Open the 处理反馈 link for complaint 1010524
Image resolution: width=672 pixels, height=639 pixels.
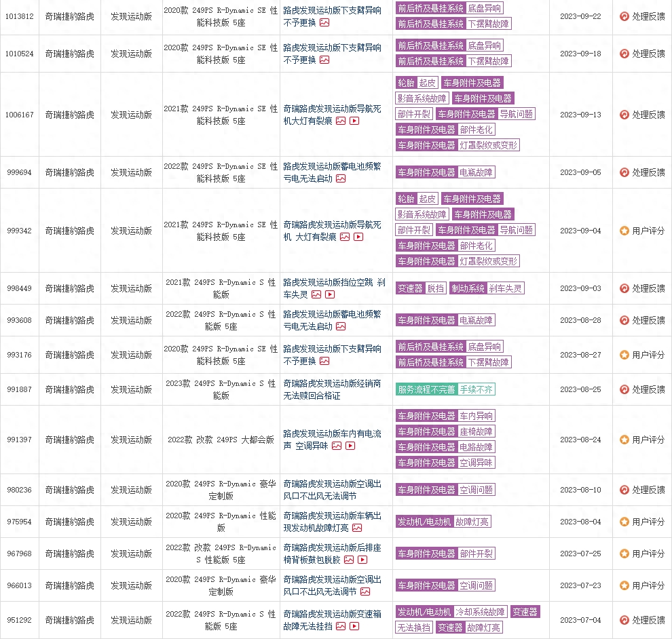coord(648,54)
